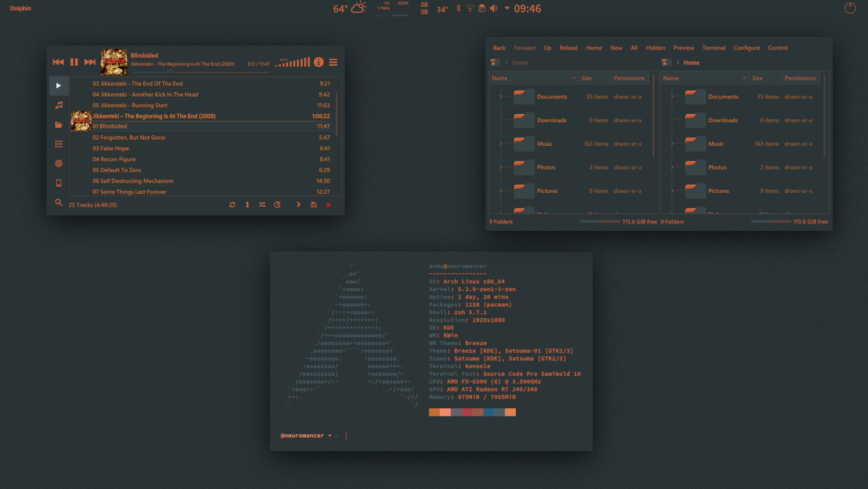
Task: Expand Pictures folder in right pane
Action: point(671,191)
